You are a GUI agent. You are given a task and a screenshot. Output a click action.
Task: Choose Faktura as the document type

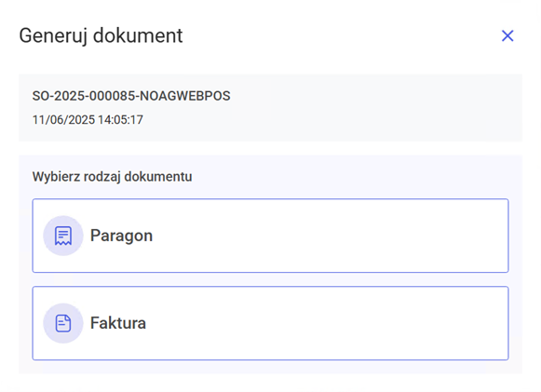pyautogui.click(x=270, y=323)
